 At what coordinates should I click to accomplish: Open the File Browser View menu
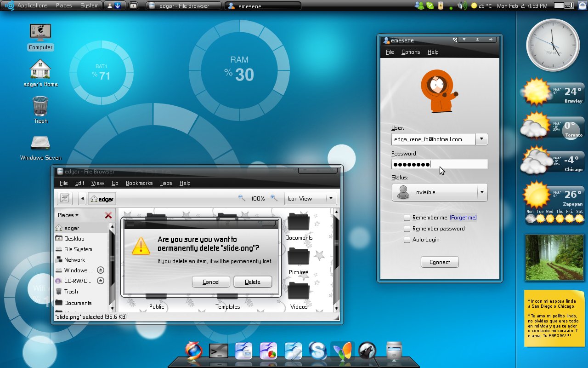point(98,183)
